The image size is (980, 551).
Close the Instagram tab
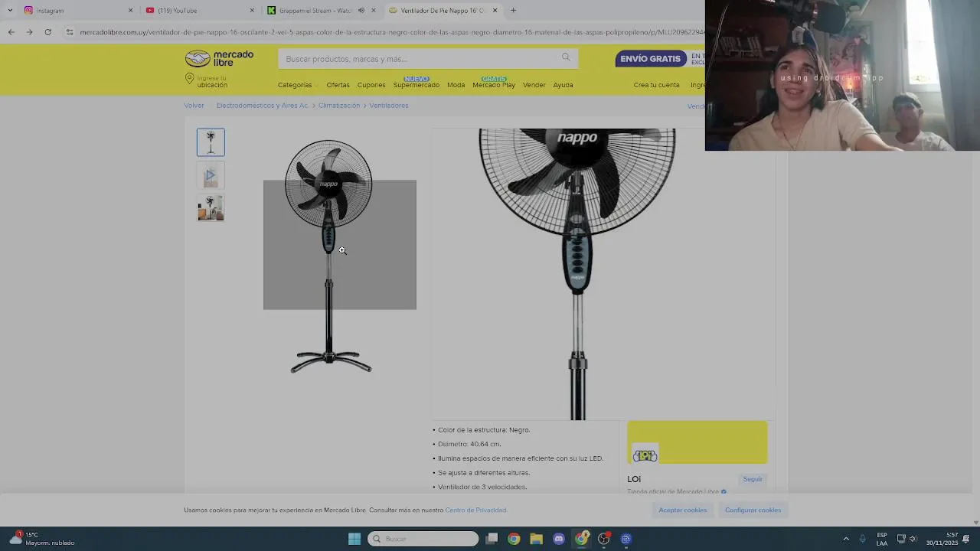tap(130, 10)
